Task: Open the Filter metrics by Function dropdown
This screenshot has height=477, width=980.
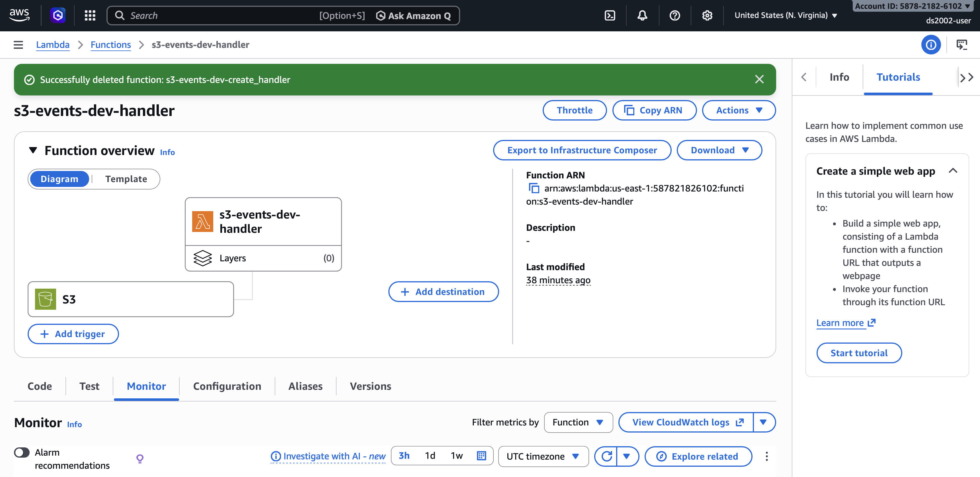Action: click(578, 422)
